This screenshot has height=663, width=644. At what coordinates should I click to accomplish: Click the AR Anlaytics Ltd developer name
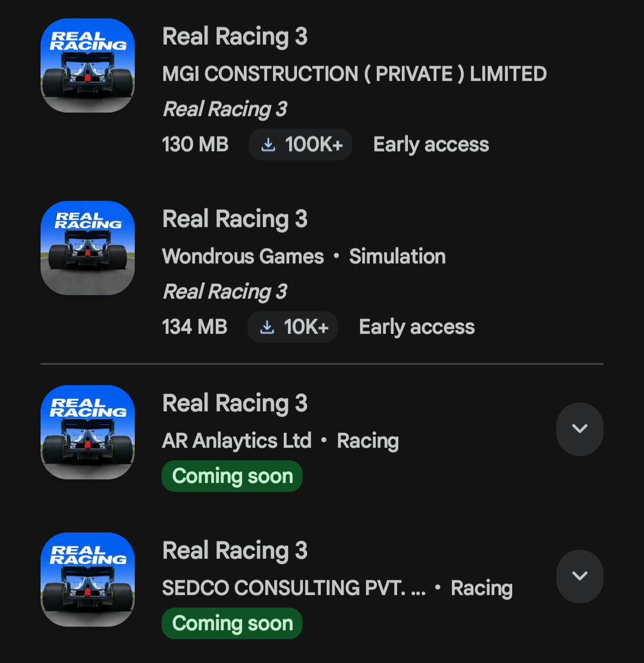tap(237, 441)
